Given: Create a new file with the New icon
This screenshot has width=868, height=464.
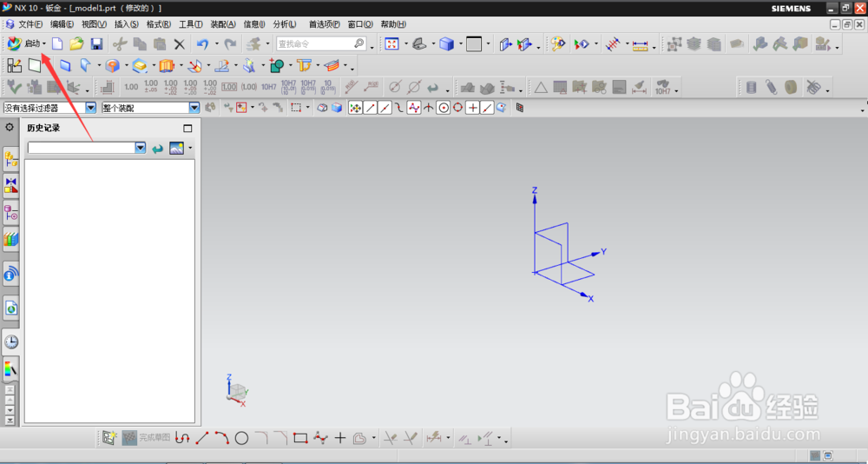Looking at the screenshot, I should pyautogui.click(x=57, y=43).
